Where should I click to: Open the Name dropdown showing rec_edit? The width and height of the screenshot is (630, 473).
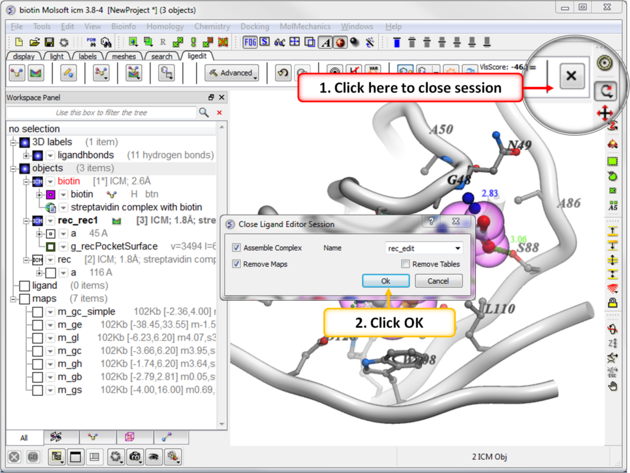click(x=424, y=248)
